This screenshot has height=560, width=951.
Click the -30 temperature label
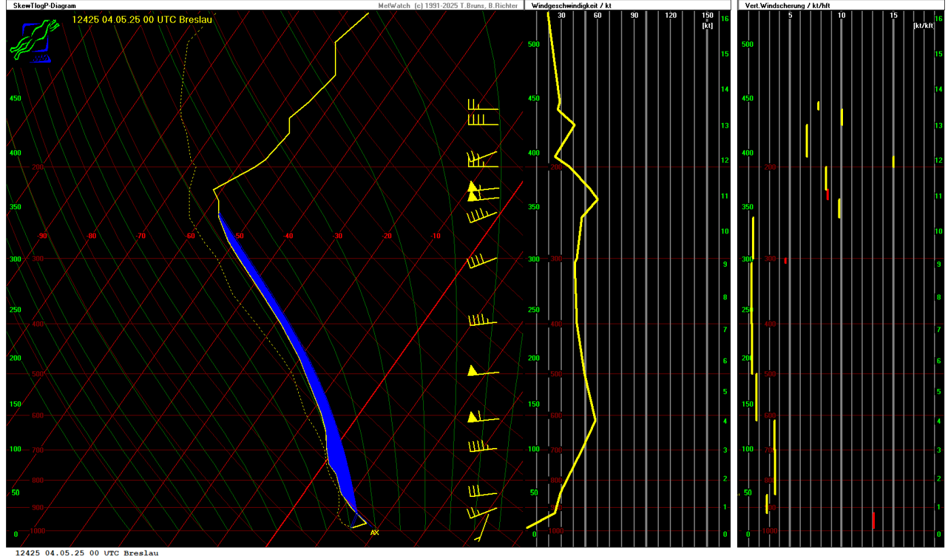pos(338,236)
